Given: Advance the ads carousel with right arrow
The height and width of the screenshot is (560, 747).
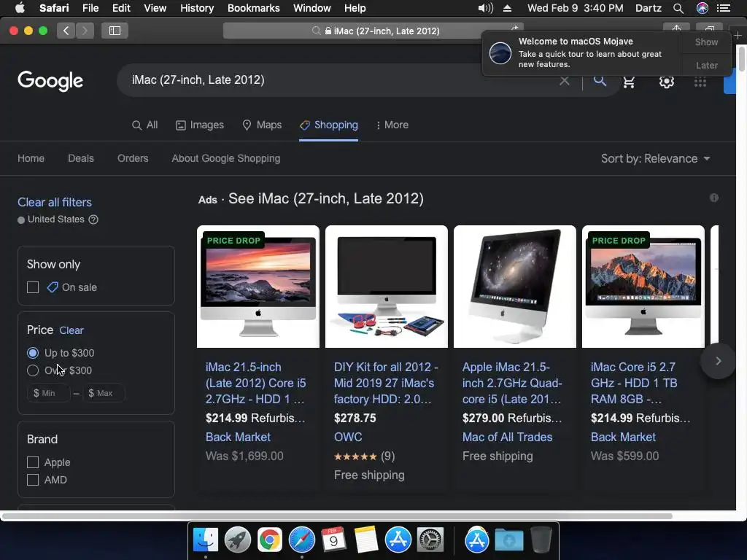Looking at the screenshot, I should click(718, 361).
